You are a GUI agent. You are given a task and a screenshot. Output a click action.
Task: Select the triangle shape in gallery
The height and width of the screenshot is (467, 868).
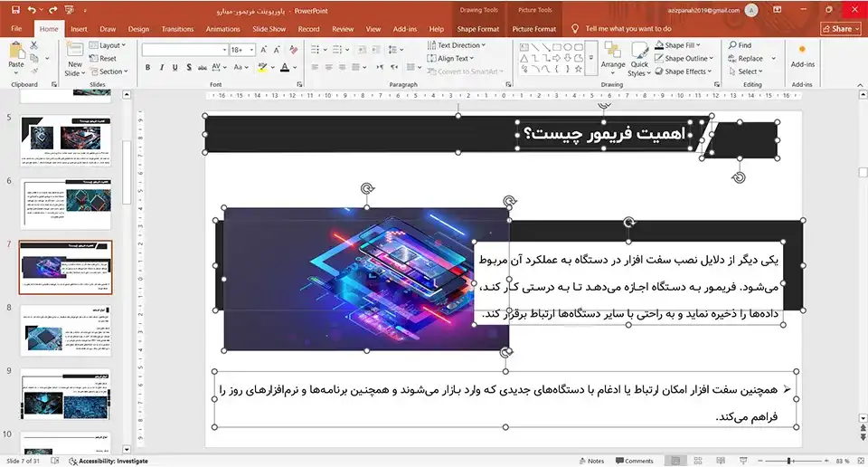coord(524,58)
